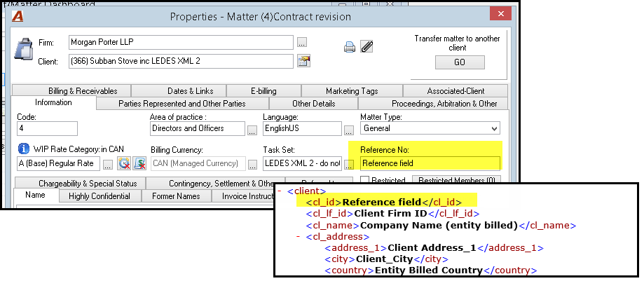644x281 pixels.
Task: Click Restricted Members (0) button
Action: coord(457,180)
